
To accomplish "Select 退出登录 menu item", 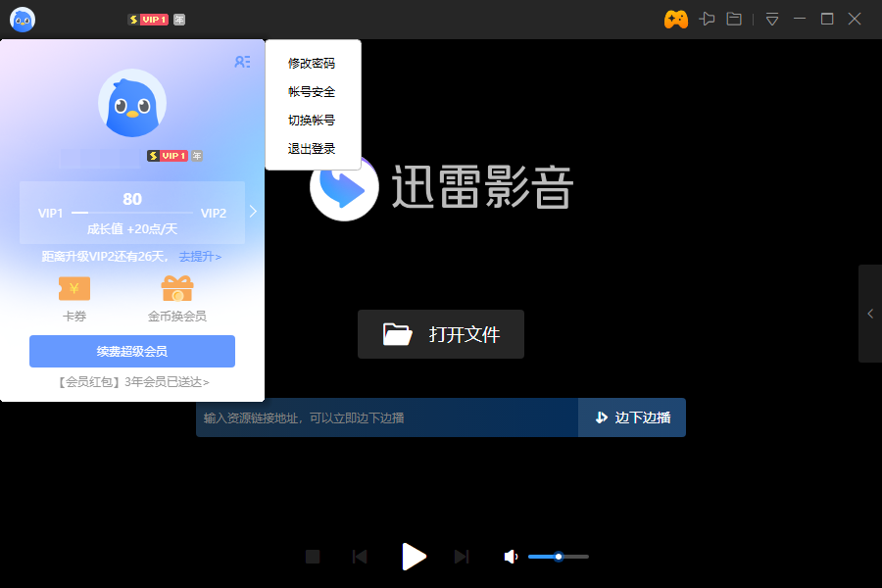I will [x=312, y=149].
